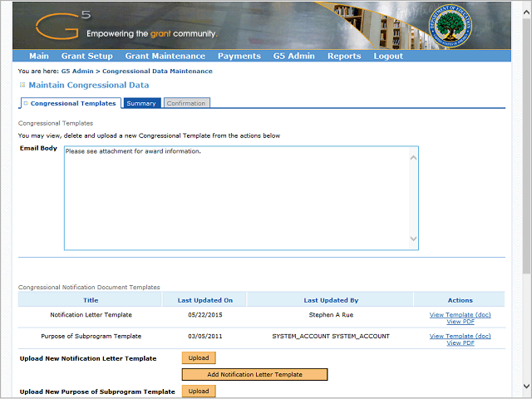The image size is (532, 399).
Task: Switch to the Confirmation tab
Action: point(186,103)
